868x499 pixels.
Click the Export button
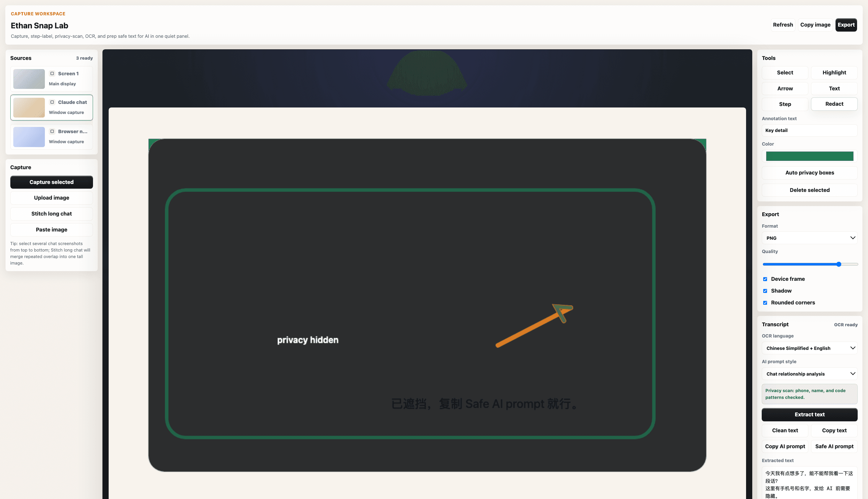tap(846, 25)
